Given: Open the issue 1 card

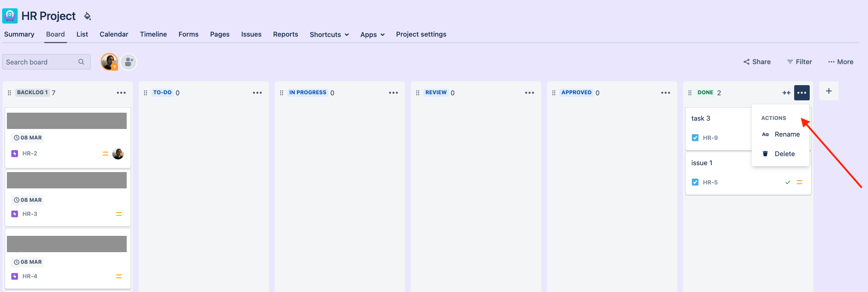Looking at the screenshot, I should 748,174.
